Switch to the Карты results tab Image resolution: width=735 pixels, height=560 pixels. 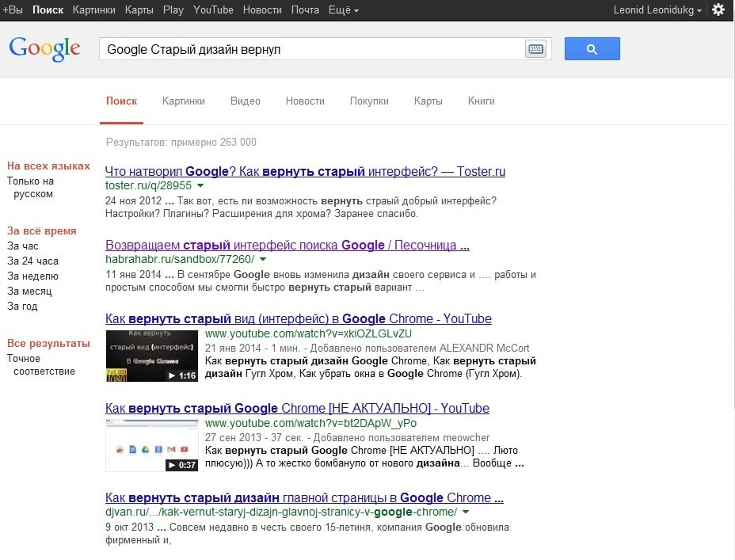(x=428, y=101)
